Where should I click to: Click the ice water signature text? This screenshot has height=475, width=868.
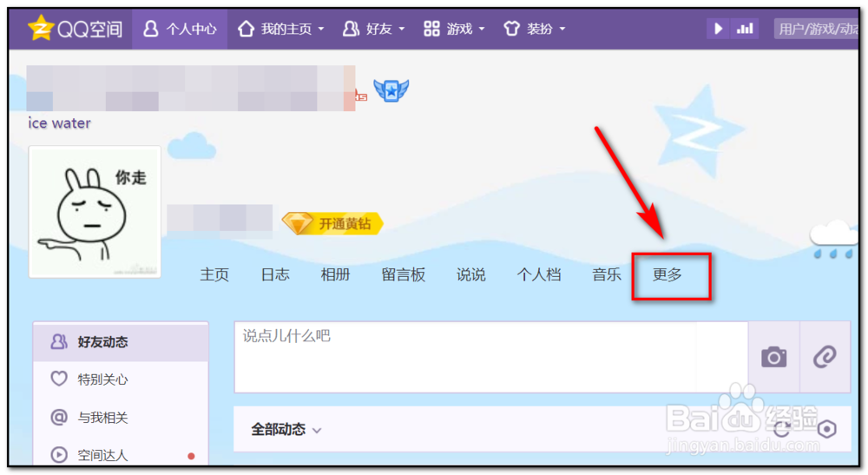(x=59, y=123)
